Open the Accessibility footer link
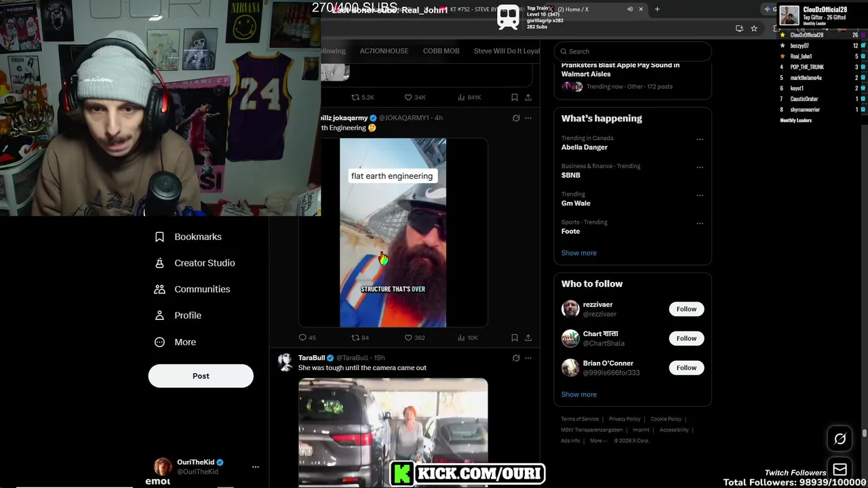This screenshot has height=488, width=868. [674, 430]
